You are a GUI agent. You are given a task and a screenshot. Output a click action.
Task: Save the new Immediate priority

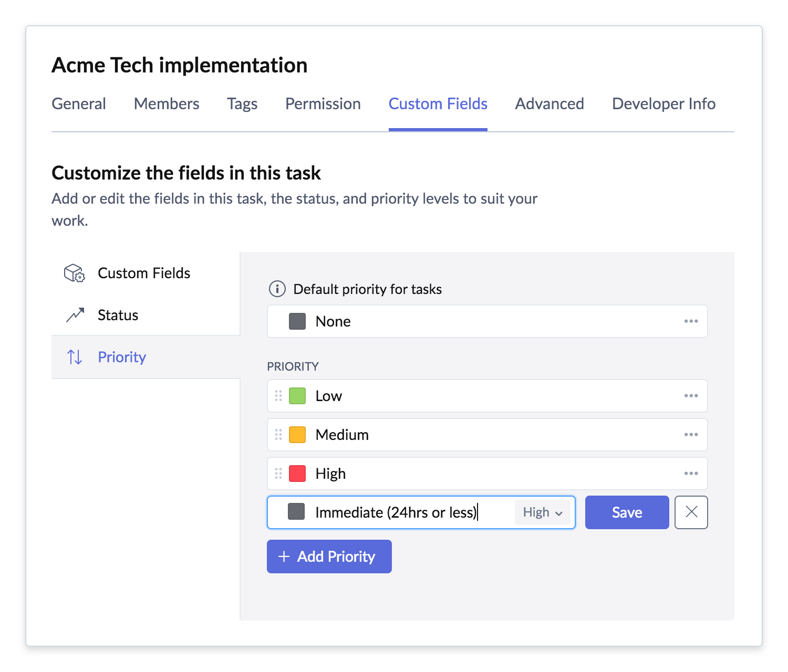point(627,512)
